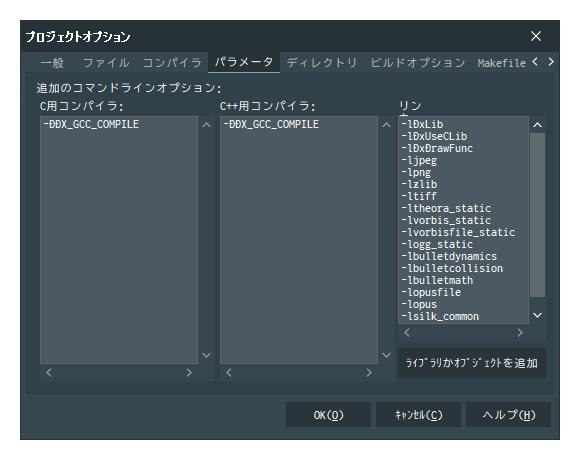Screen dimensions: 580x460
Task: Select the パラメータ tab
Action: coord(244,62)
